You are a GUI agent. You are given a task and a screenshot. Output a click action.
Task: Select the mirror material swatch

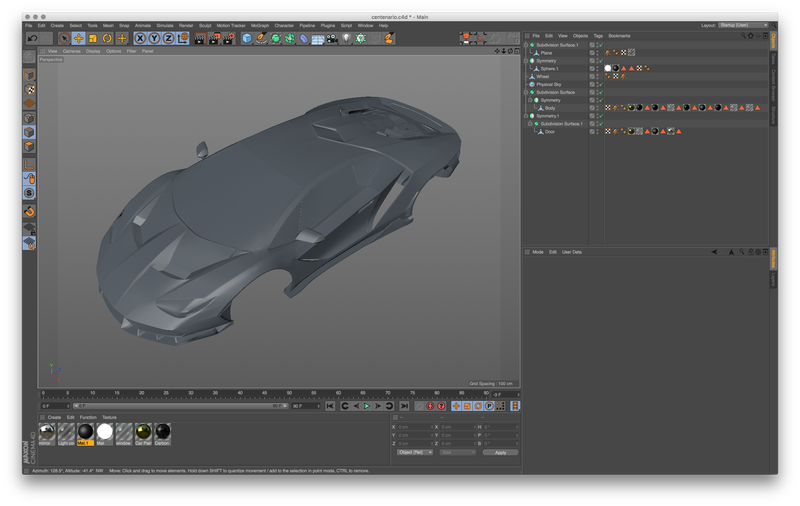coord(46,434)
